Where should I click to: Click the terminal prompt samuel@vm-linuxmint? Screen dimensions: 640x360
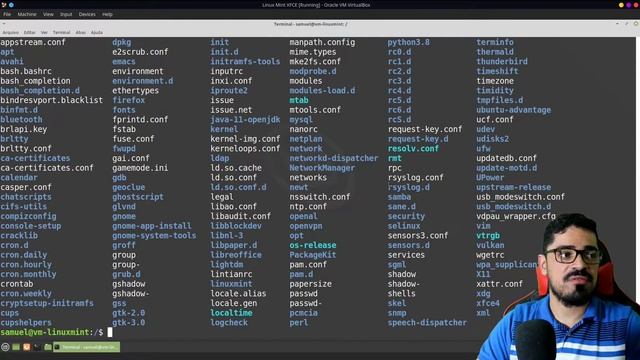[46, 332]
